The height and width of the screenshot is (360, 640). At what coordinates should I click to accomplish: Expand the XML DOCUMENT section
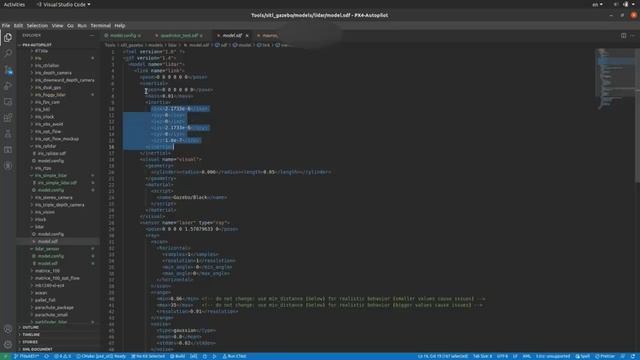point(38,349)
